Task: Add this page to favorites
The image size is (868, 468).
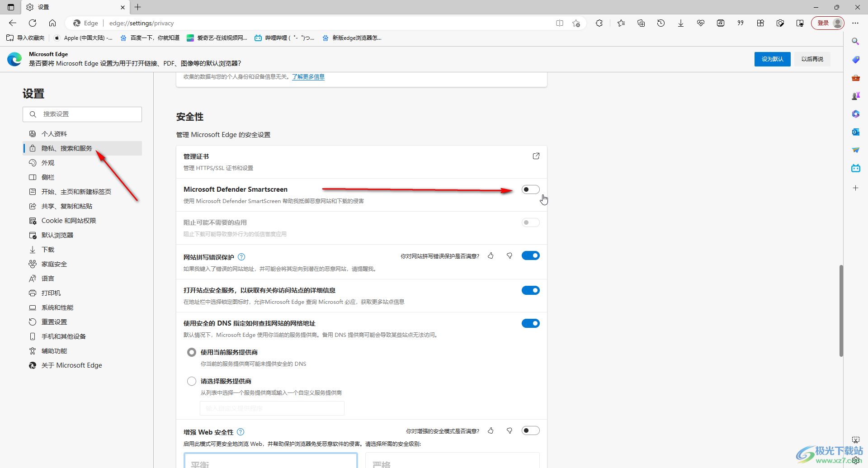Action: pos(576,23)
